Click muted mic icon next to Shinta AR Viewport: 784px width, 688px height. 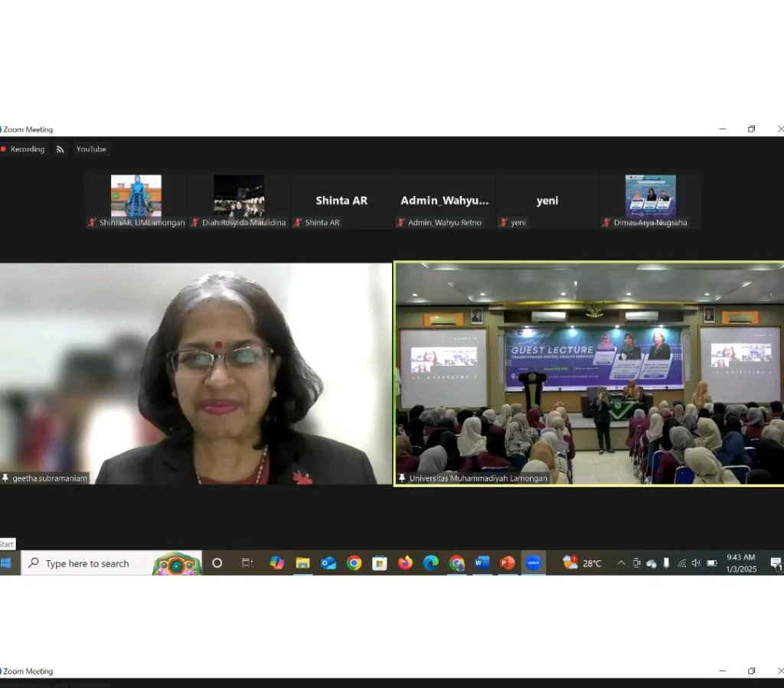click(x=298, y=223)
